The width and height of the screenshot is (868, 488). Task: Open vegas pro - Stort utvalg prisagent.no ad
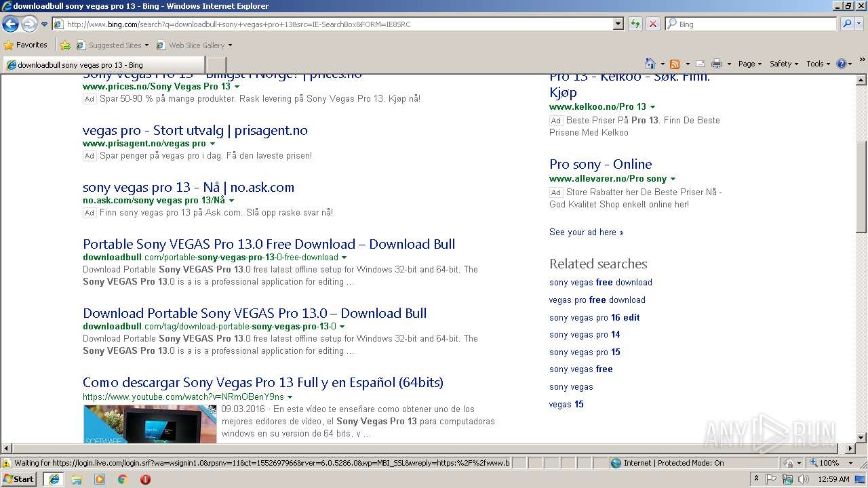195,130
